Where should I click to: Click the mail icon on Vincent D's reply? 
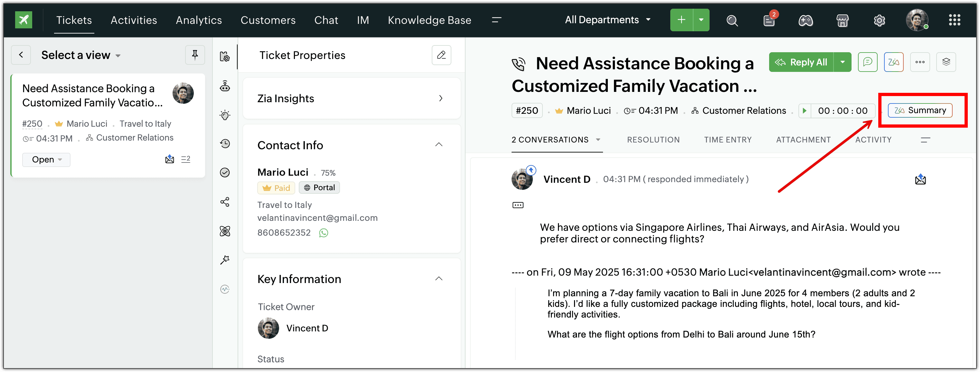click(x=920, y=179)
